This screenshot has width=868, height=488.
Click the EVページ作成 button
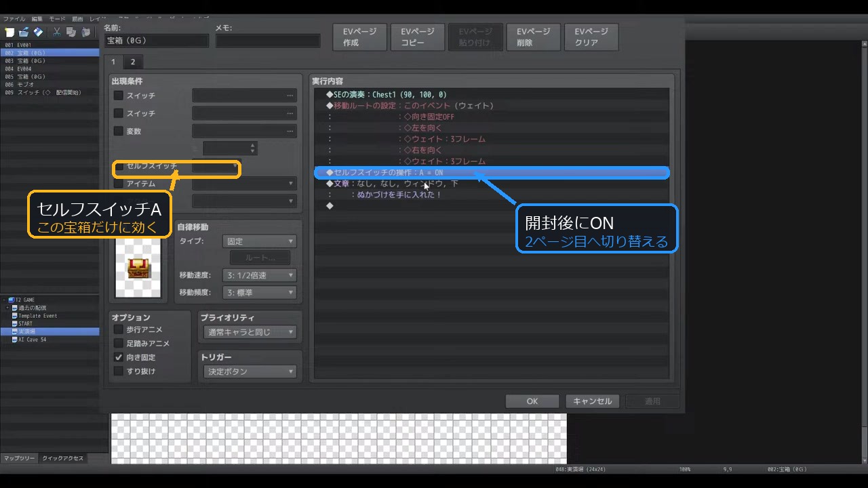click(360, 37)
